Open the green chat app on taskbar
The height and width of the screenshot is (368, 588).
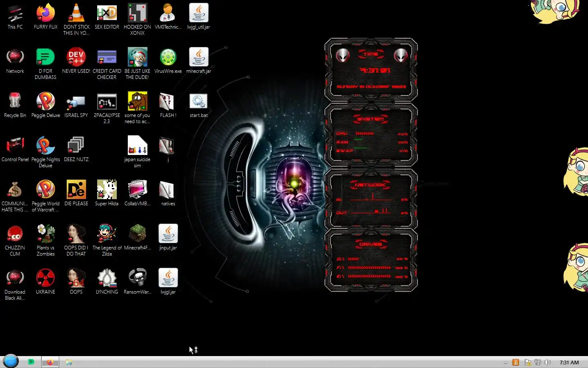coord(31,362)
